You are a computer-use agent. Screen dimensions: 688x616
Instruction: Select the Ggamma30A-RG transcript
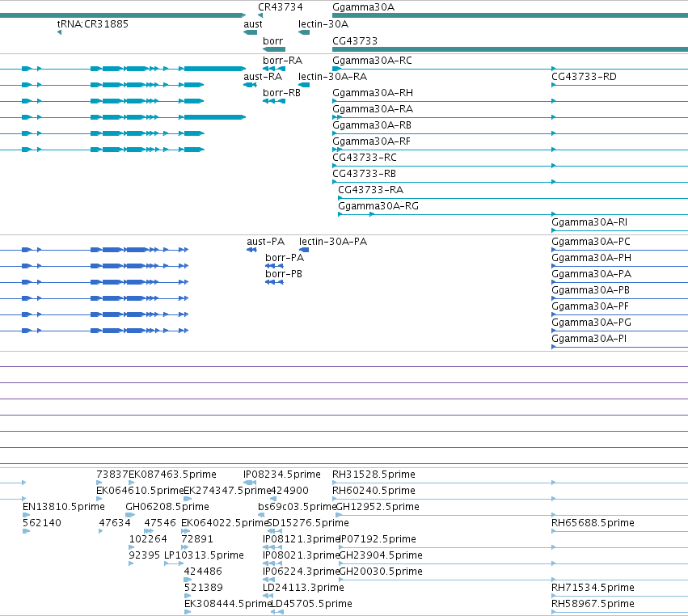click(x=513, y=214)
